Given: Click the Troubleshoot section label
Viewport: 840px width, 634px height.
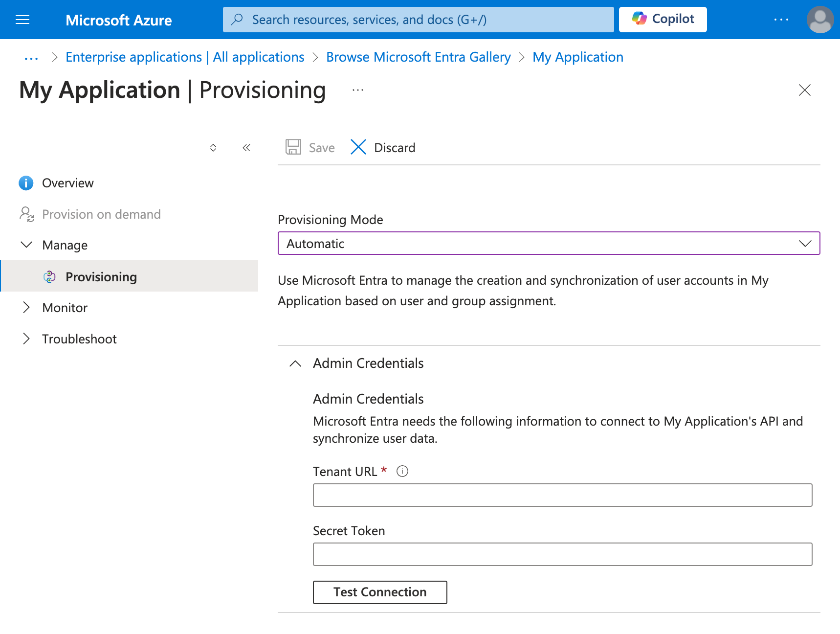Looking at the screenshot, I should point(79,339).
